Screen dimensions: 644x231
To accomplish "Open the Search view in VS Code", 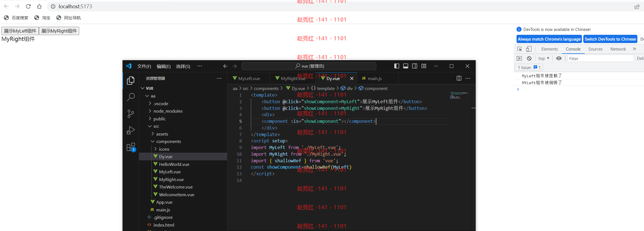I will (131, 97).
